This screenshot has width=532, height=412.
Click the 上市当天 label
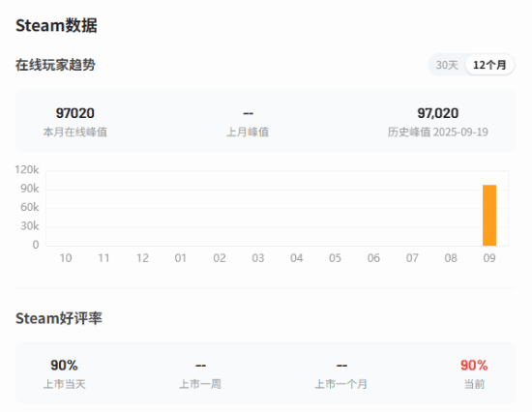[64, 384]
